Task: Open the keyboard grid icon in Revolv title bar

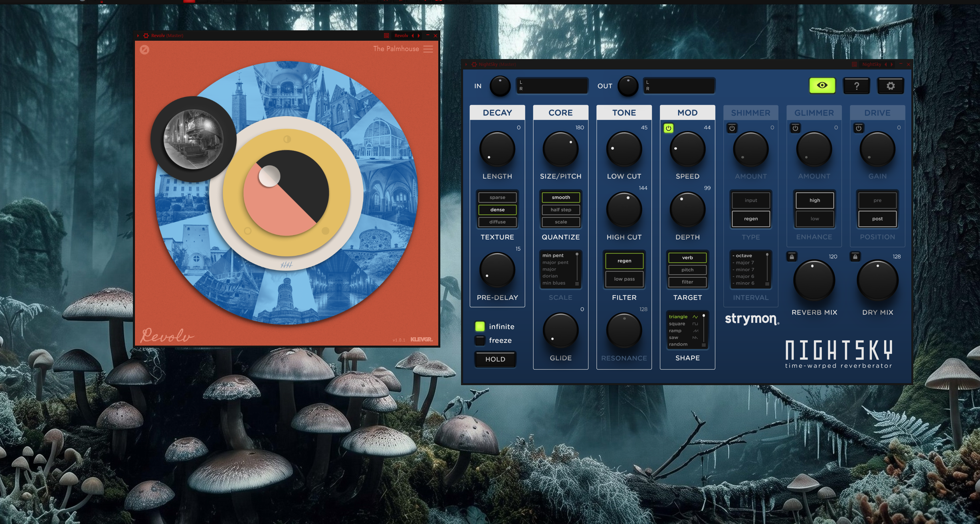Action: pos(386,36)
